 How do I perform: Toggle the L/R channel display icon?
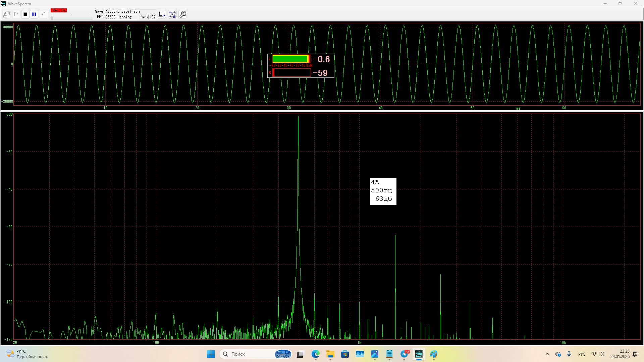[x=162, y=14]
